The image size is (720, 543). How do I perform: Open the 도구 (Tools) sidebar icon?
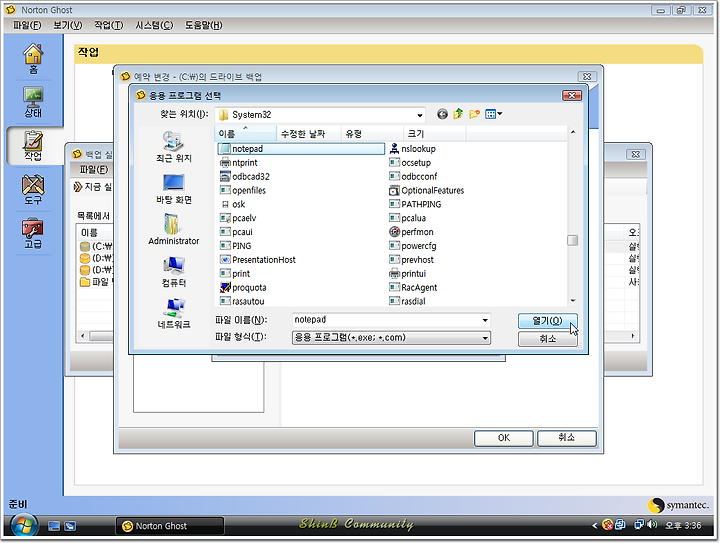click(33, 189)
